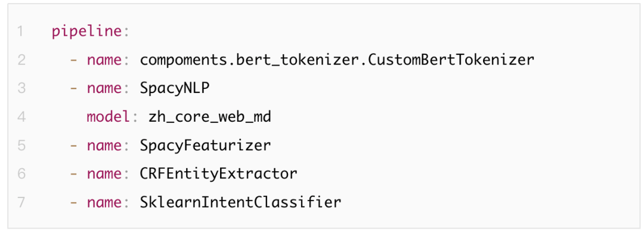Click the list dash on line 6
Screen dimensions: 644x235
coord(73,174)
